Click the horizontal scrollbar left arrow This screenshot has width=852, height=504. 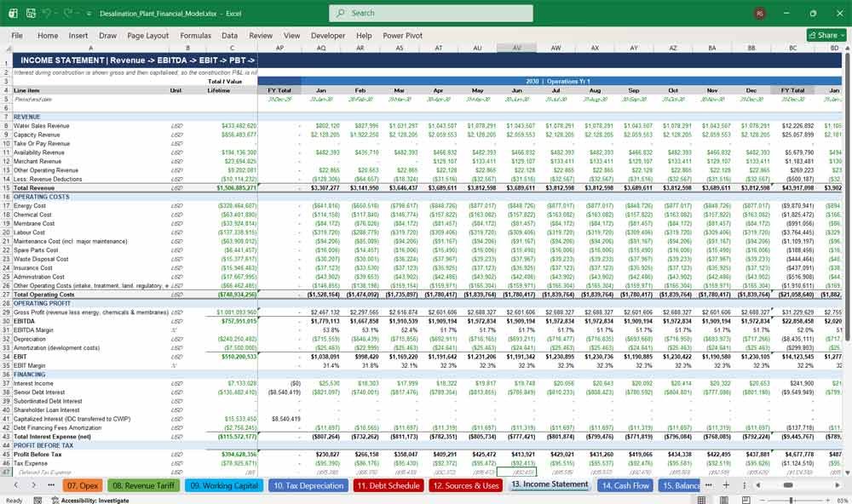click(x=758, y=485)
